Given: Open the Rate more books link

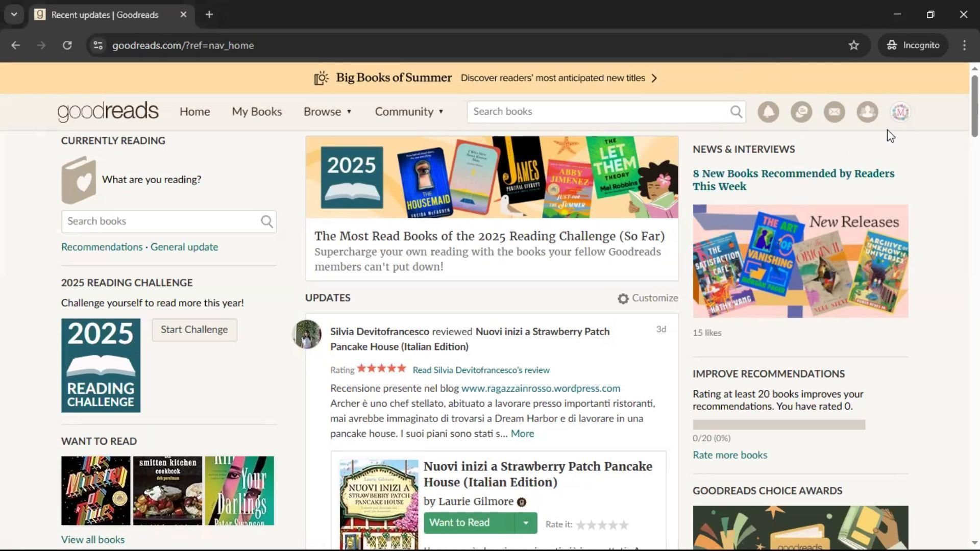Looking at the screenshot, I should tap(729, 455).
